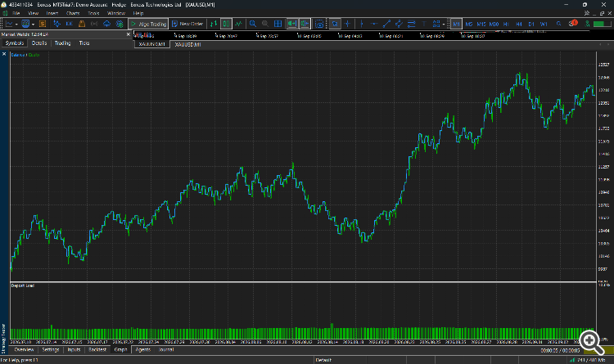This screenshot has height=364, width=614.
Task: Open the File menu
Action: tap(16, 13)
